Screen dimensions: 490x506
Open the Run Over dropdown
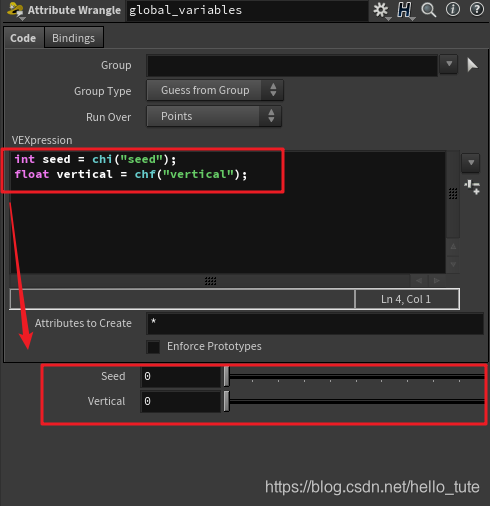coord(214,116)
